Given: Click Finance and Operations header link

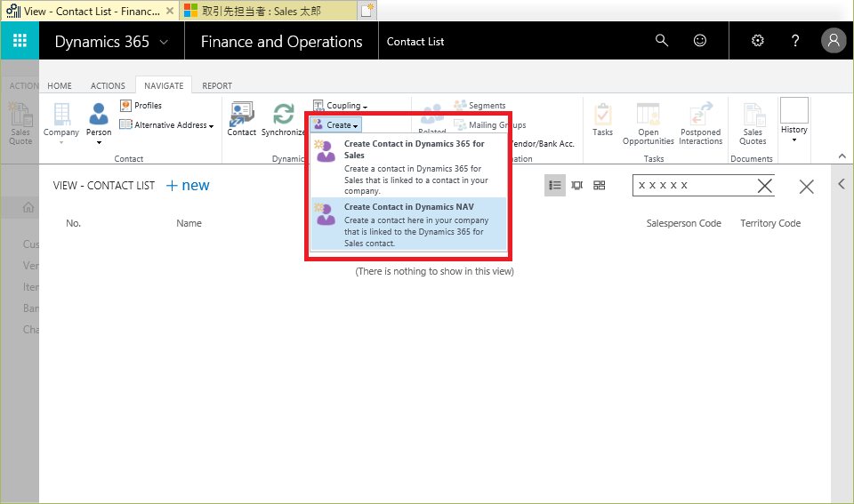Looking at the screenshot, I should (282, 42).
